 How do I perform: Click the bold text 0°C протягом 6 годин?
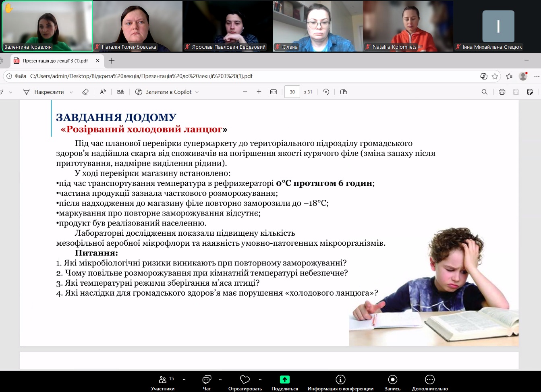tap(324, 183)
